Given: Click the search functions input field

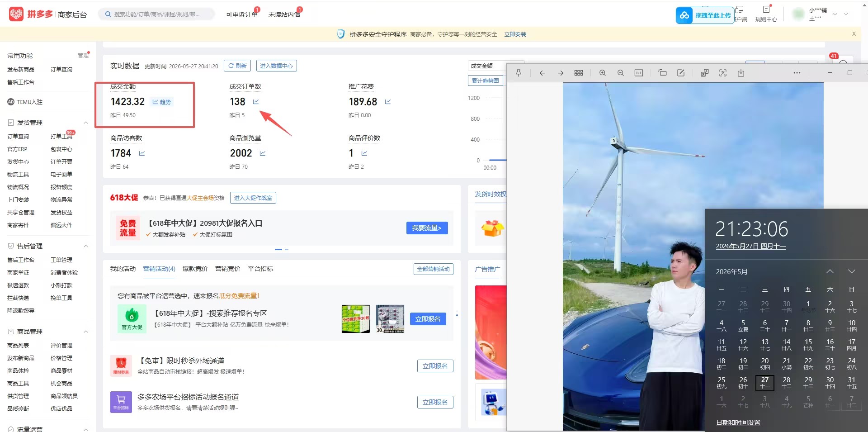Looking at the screenshot, I should pyautogui.click(x=156, y=14).
